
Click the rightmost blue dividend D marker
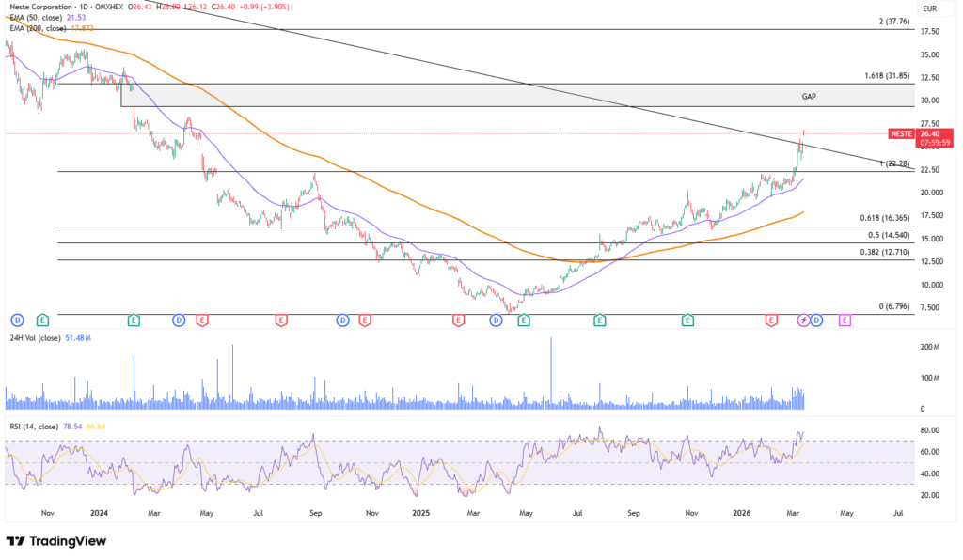tap(815, 320)
